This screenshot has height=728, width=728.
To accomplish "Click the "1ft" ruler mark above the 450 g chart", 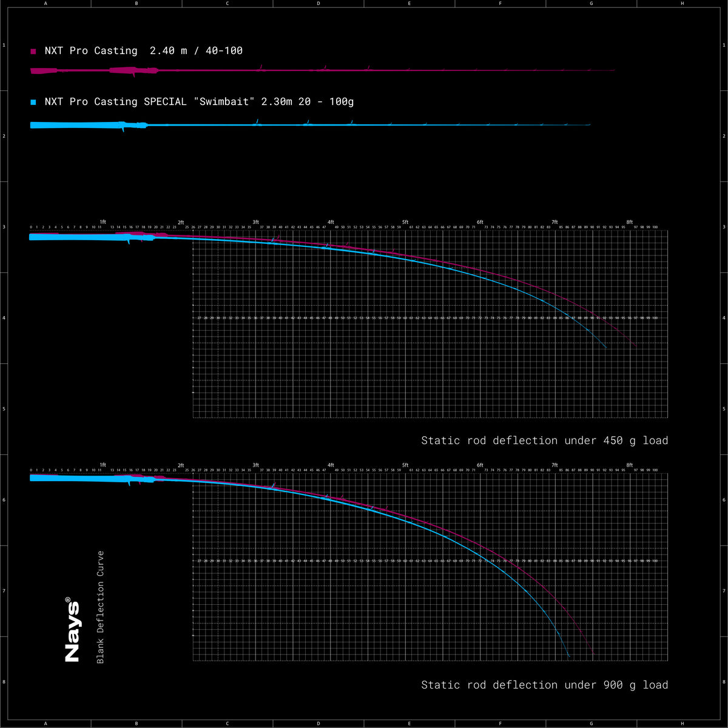I will click(103, 223).
